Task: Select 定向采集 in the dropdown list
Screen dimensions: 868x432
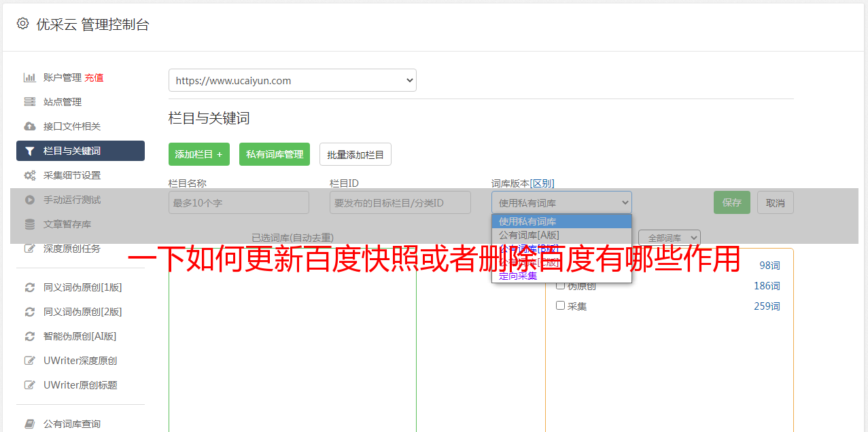Action: pyautogui.click(x=561, y=276)
